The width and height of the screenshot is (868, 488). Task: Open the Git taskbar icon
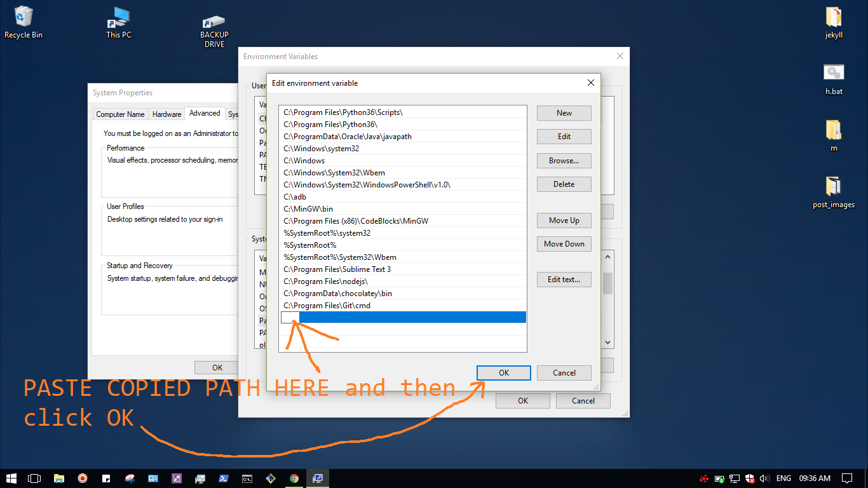click(271, 478)
